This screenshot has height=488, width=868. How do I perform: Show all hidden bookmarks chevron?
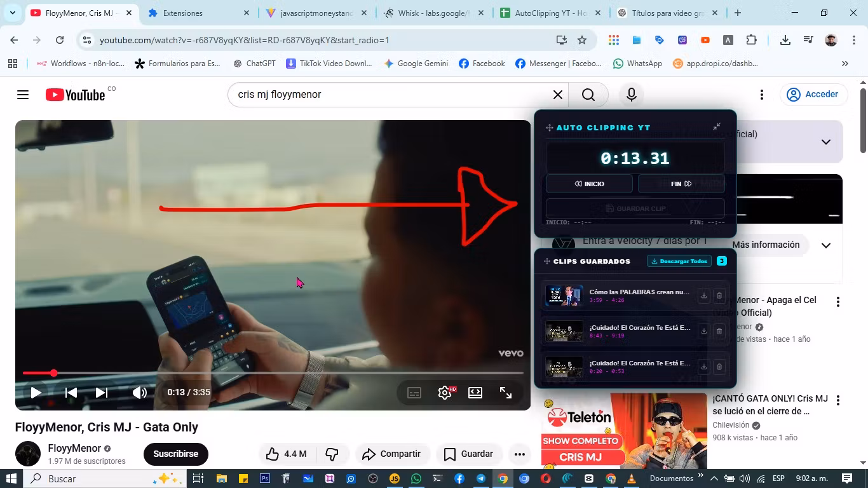844,64
